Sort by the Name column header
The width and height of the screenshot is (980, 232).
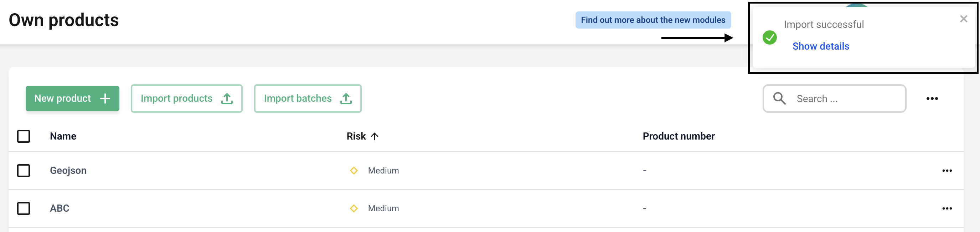tap(63, 136)
